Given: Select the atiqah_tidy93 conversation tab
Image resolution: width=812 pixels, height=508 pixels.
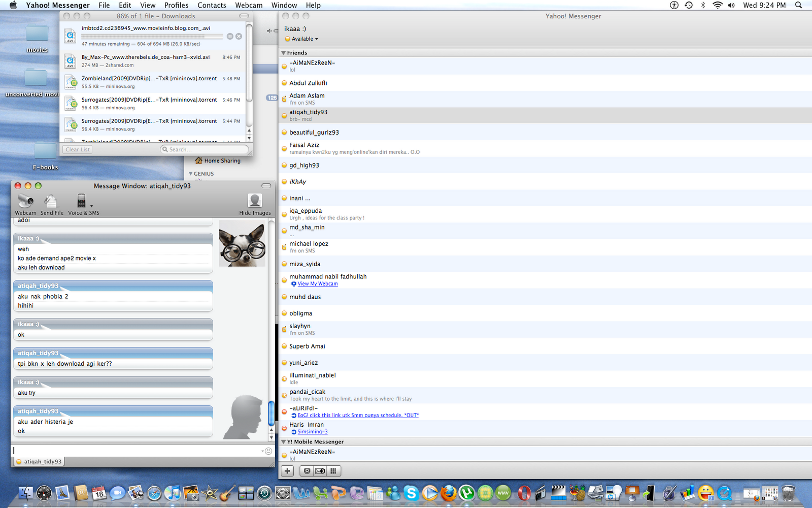Looking at the screenshot, I should coord(39,462).
